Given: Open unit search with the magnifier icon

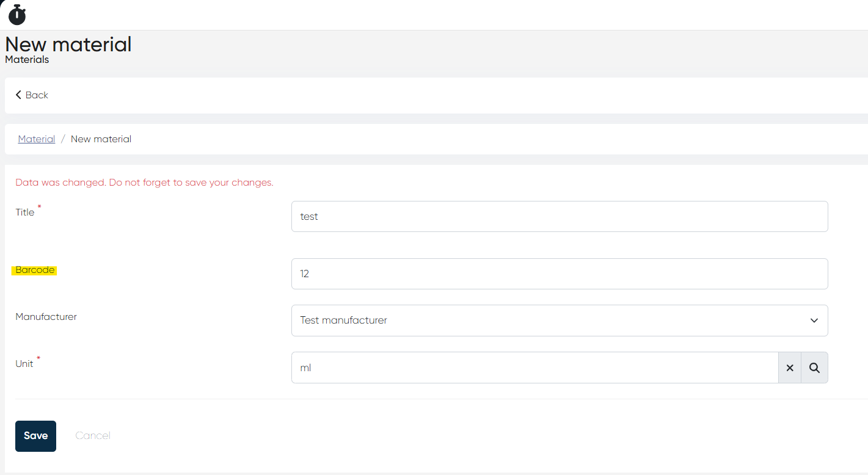Looking at the screenshot, I should [814, 368].
